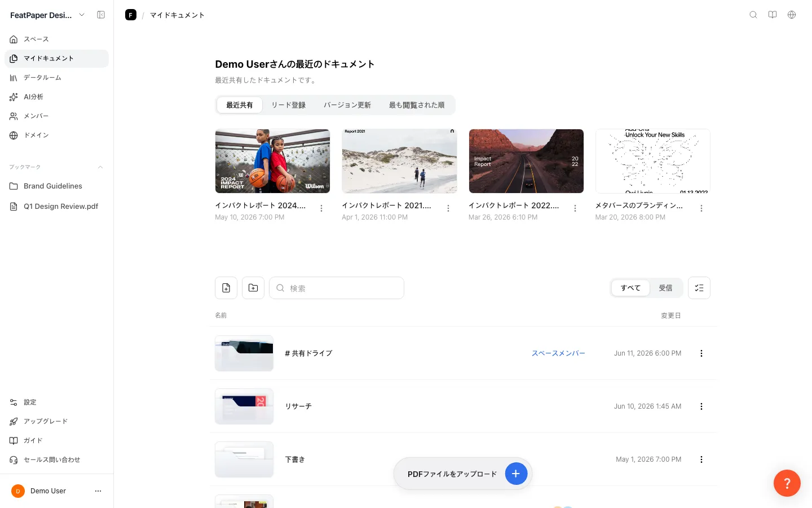The height and width of the screenshot is (508, 812).
Task: Open options for メタバースのブランディン card
Action: [701, 209]
